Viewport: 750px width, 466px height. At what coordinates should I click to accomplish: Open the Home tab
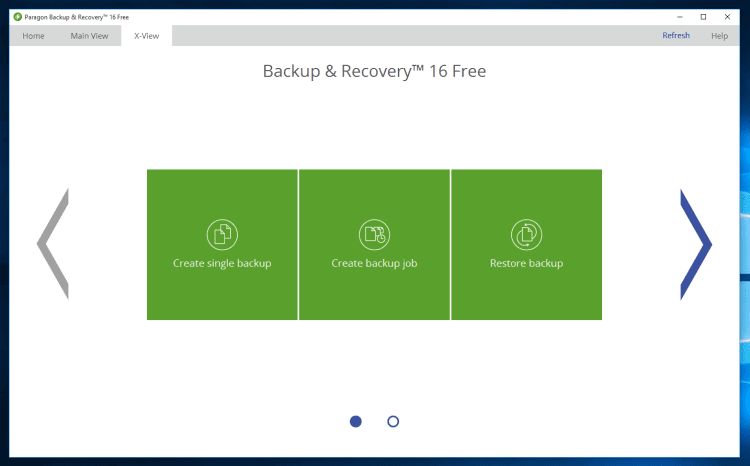coord(33,36)
